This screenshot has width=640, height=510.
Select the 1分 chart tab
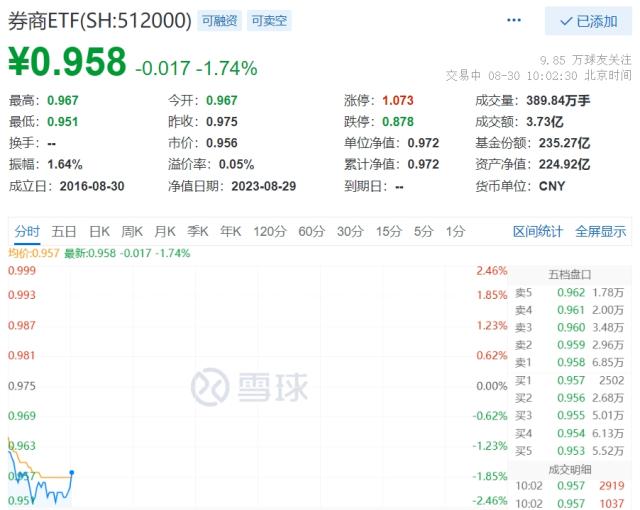pyautogui.click(x=455, y=231)
